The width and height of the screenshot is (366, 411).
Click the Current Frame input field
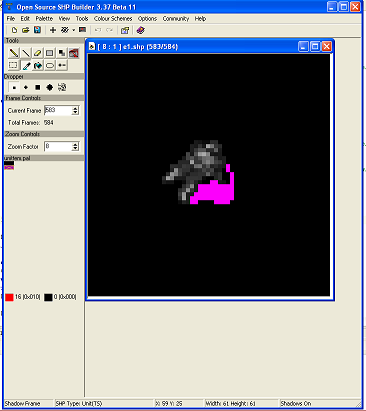tap(58, 110)
